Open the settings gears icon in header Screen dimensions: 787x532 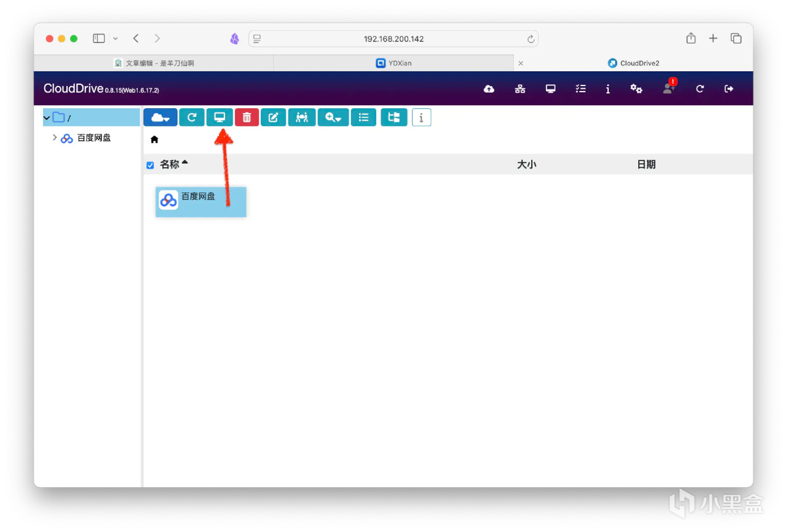[x=636, y=89]
